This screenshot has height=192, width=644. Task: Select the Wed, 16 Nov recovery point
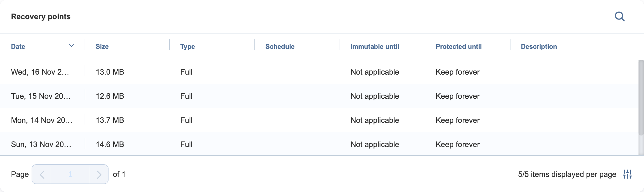pos(319,72)
